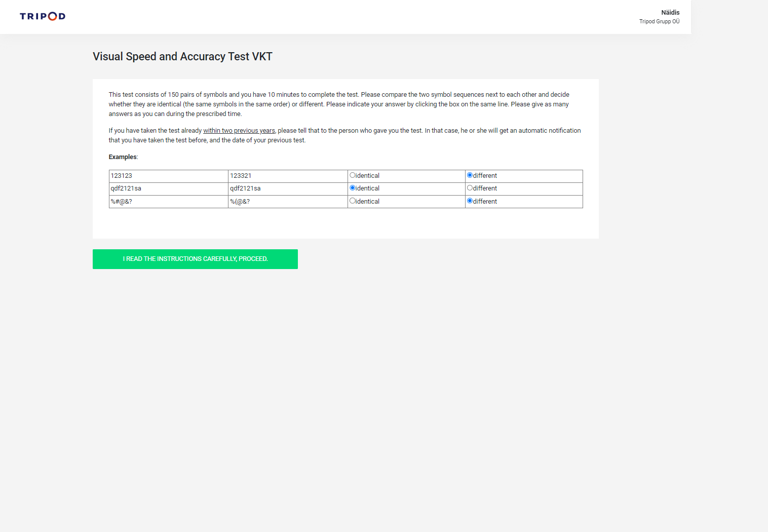Click the 'Tripod Grupp OÜ' company label
This screenshot has height=532, width=768.
pos(659,22)
